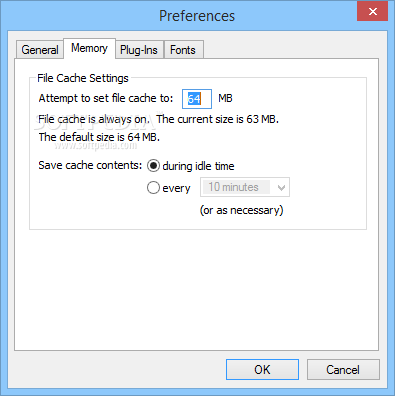
Task: Open the Plug-Ins tab
Action: click(x=139, y=50)
